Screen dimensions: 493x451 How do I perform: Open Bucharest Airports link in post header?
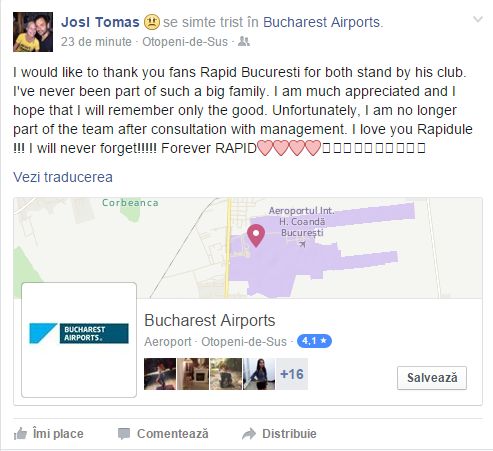click(x=321, y=22)
